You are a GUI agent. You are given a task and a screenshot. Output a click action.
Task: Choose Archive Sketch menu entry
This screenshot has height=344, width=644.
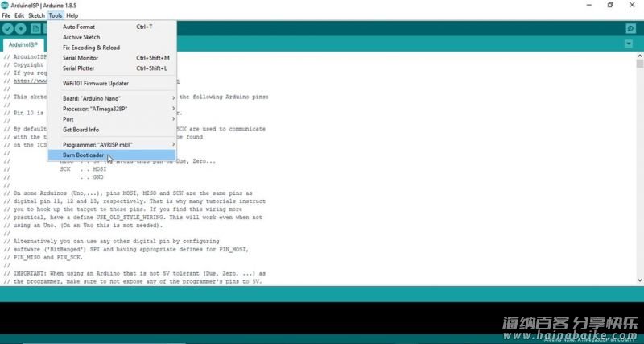click(112, 37)
